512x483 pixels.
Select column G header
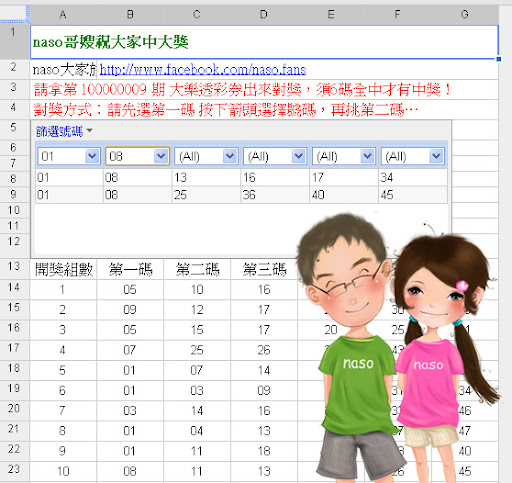pos(465,15)
